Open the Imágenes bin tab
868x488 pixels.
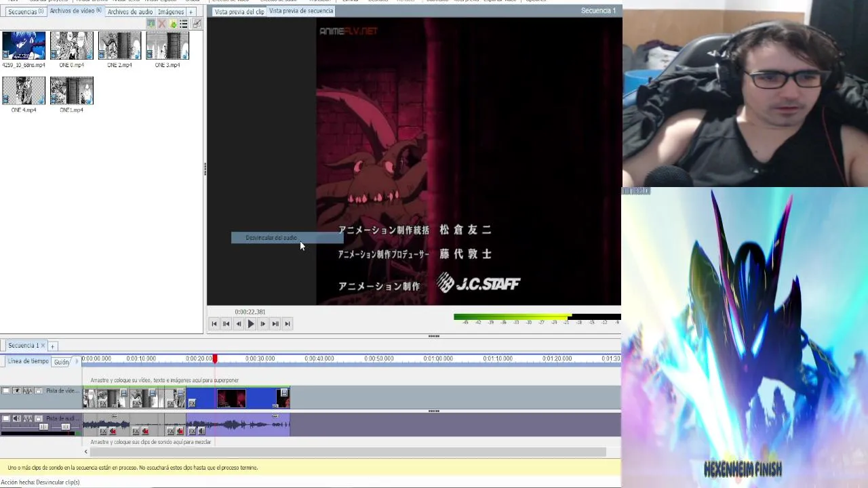pyautogui.click(x=171, y=12)
